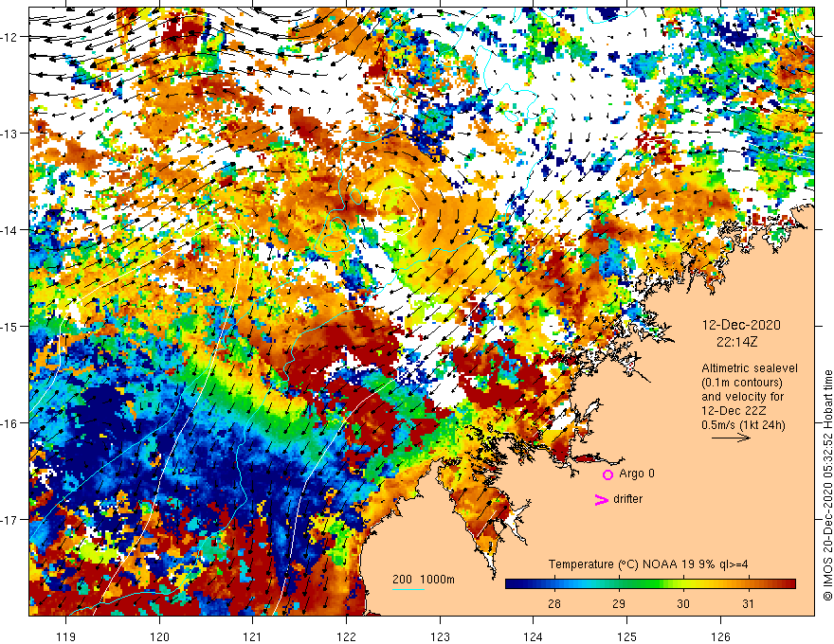Image resolution: width=834 pixels, height=644 pixels.
Task: Click the longitude axis label 125
Action: tap(627, 636)
